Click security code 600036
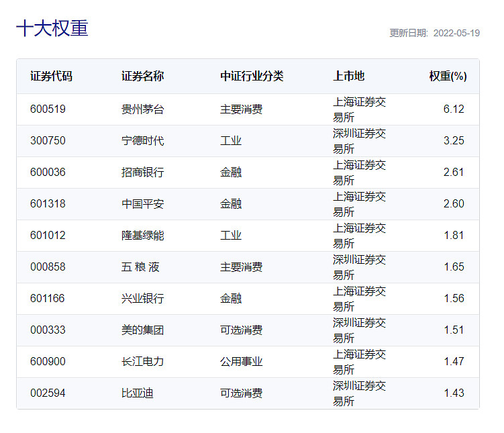This screenshot has width=504, height=433. coord(48,172)
